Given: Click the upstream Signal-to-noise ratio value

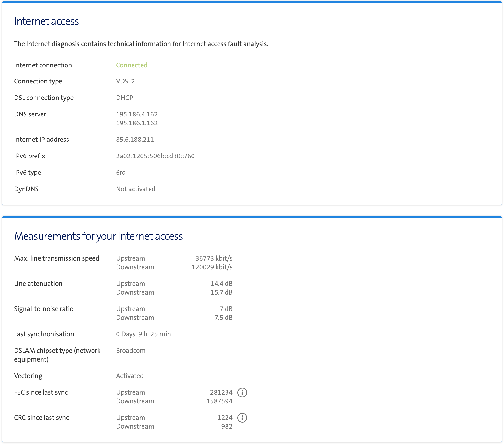Looking at the screenshot, I should pos(226,308).
